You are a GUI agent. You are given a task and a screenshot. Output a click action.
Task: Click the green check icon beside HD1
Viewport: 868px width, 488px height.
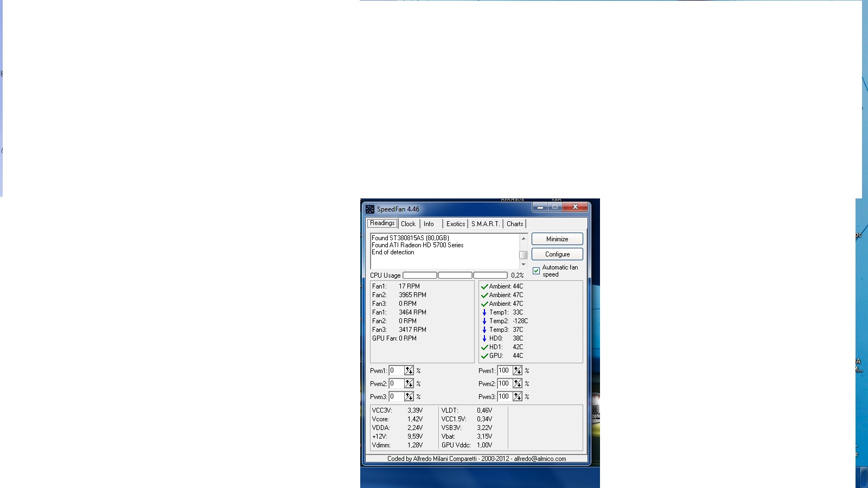484,348
